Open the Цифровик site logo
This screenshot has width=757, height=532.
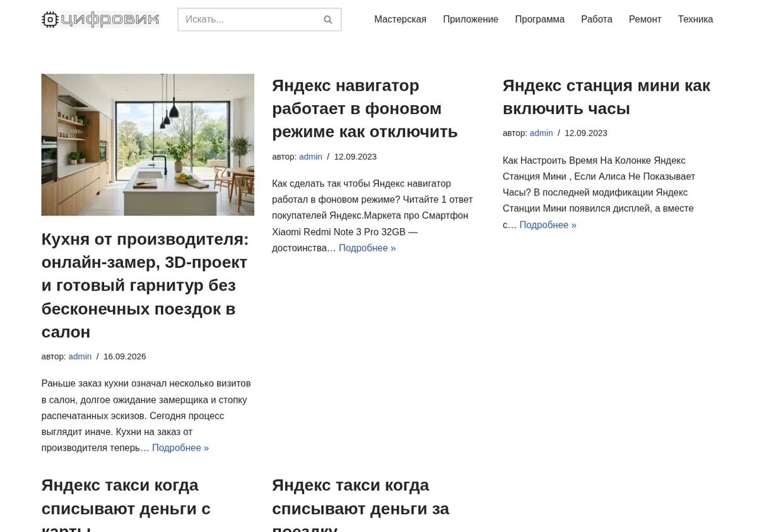(x=101, y=20)
